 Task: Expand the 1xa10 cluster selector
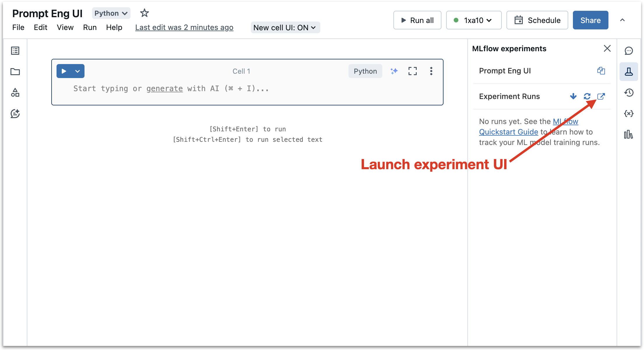[474, 20]
